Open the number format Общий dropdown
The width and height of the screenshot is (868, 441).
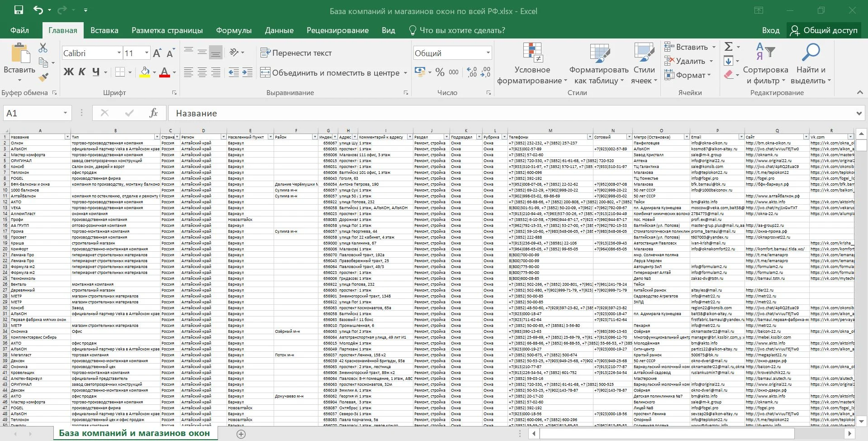click(488, 53)
